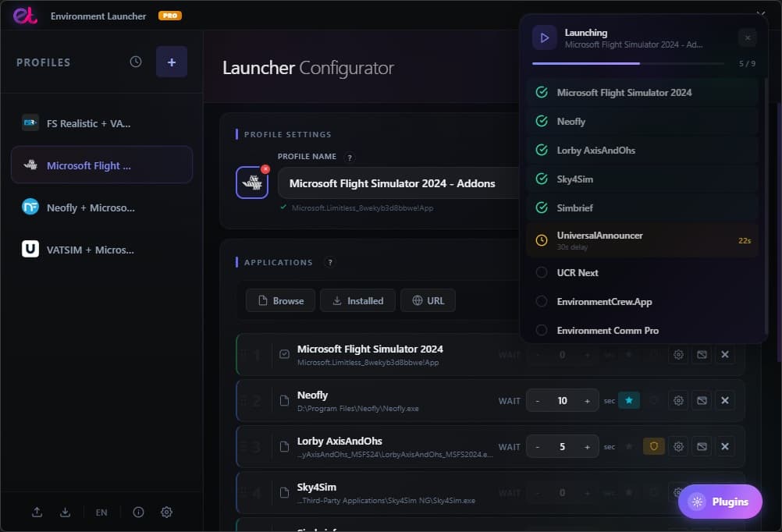Click file icon on Neofly row
The width and height of the screenshot is (782, 532).
pos(284,401)
